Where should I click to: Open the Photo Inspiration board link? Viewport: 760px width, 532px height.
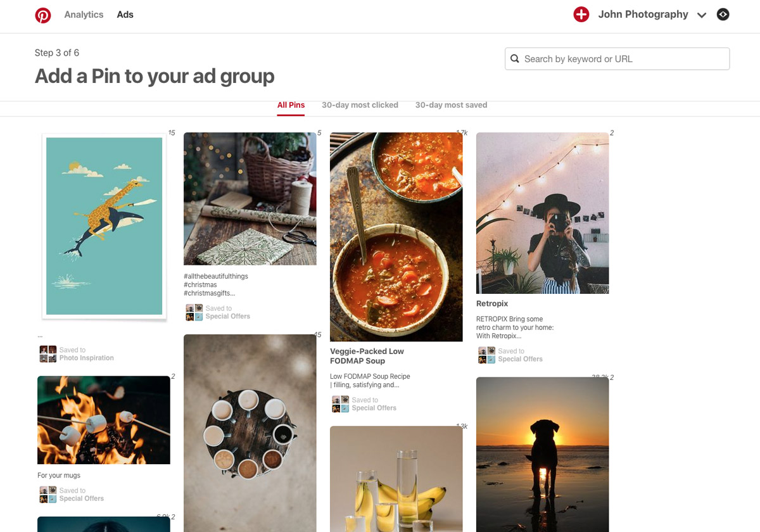(87, 358)
